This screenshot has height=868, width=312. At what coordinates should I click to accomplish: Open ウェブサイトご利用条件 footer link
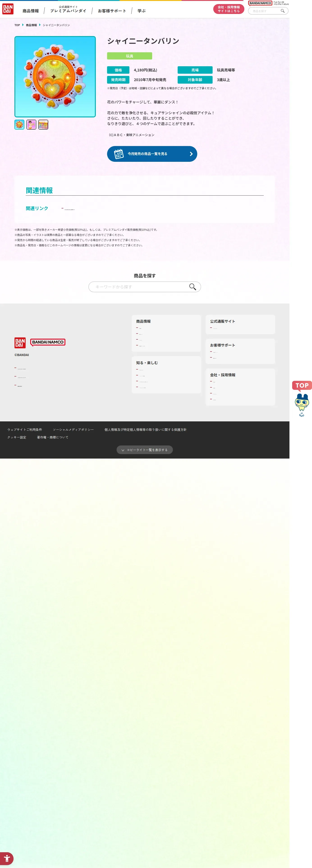pyautogui.click(x=25, y=430)
